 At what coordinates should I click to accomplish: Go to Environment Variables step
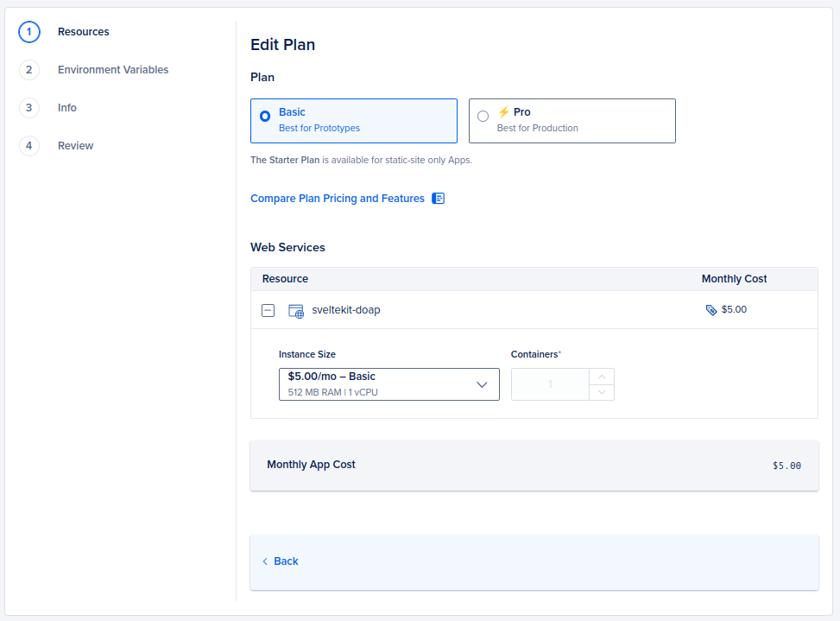(x=113, y=70)
